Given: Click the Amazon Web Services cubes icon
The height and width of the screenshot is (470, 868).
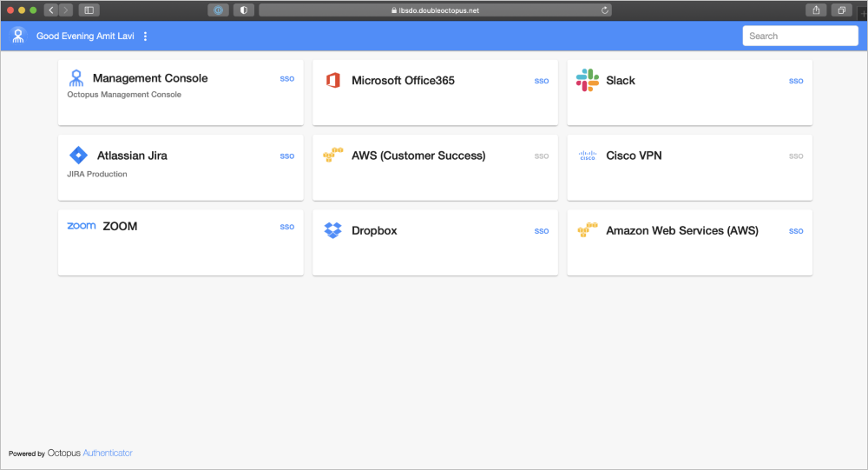Looking at the screenshot, I should point(588,229).
